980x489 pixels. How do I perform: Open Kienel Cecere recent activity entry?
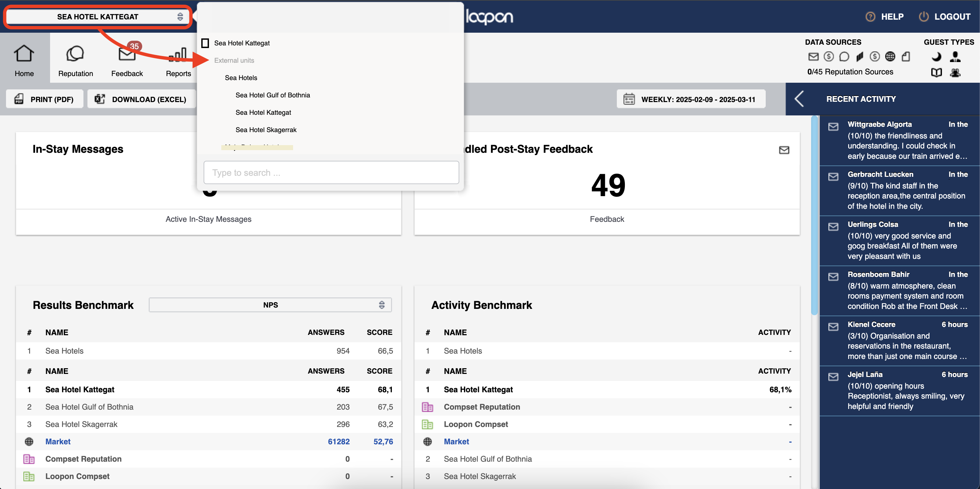click(x=899, y=340)
